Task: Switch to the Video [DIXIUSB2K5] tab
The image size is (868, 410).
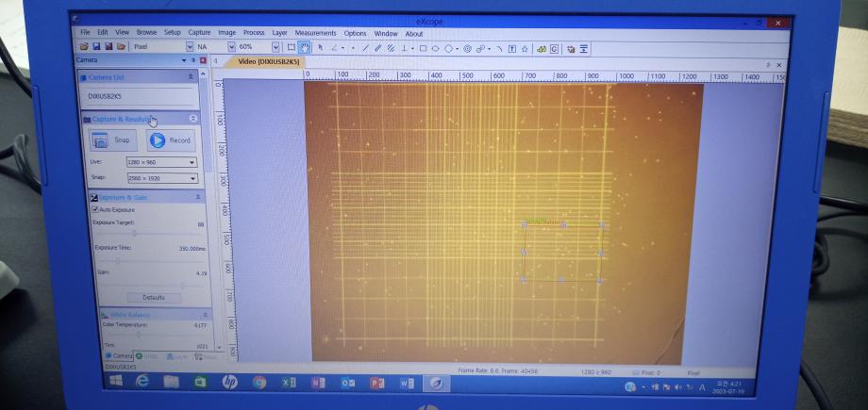Action: tap(271, 62)
